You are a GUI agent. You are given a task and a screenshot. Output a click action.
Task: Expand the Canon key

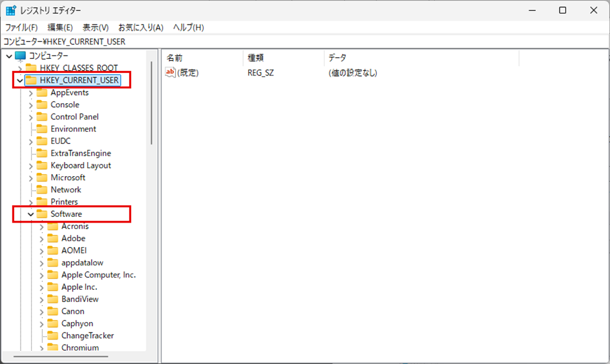pyautogui.click(x=41, y=312)
